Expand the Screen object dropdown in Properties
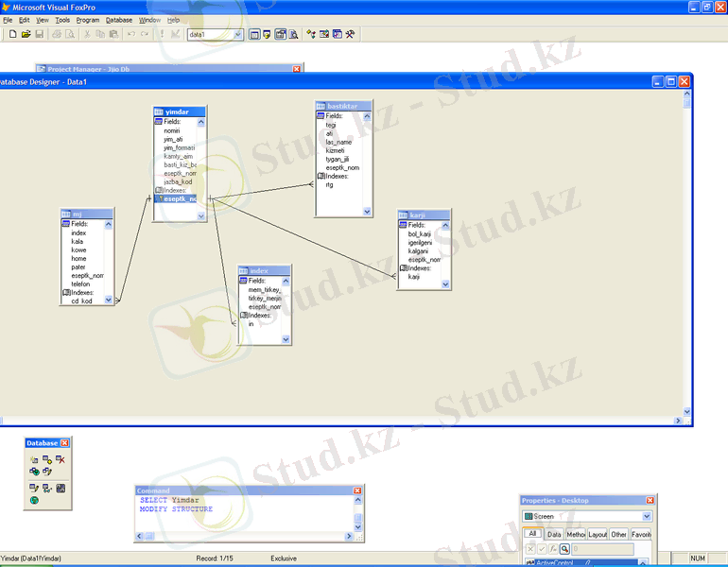 pyautogui.click(x=647, y=517)
